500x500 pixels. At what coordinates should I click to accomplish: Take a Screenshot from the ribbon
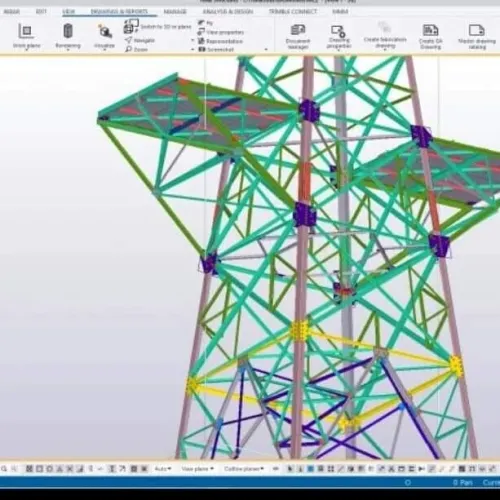point(216,49)
